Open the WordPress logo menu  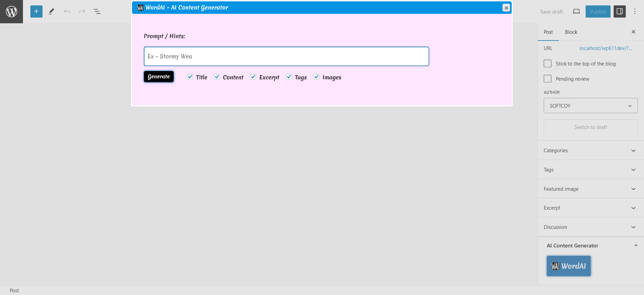[x=11, y=11]
